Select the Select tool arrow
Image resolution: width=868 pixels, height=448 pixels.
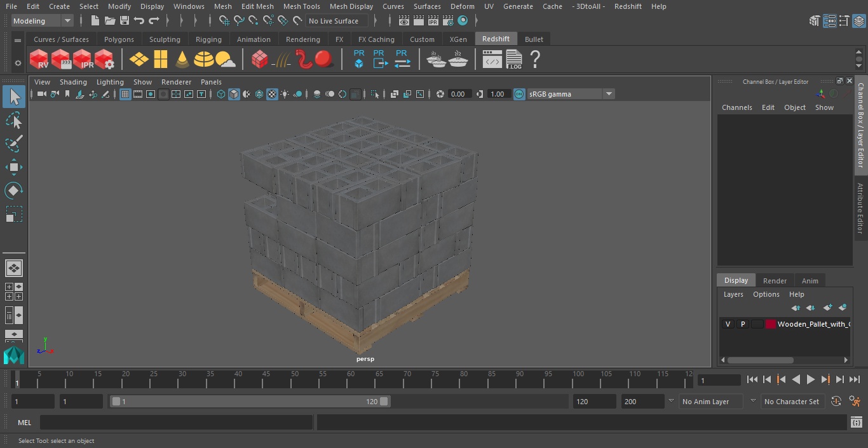click(x=14, y=97)
